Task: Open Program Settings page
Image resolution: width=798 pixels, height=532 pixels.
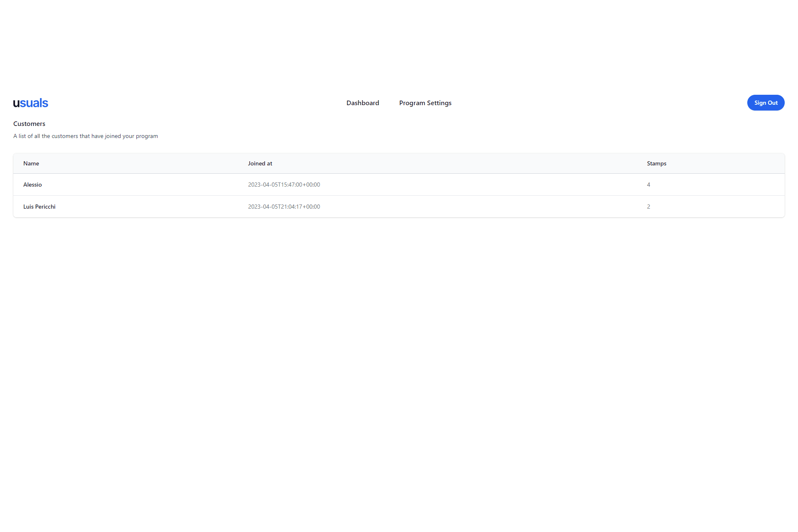Action: [425, 103]
